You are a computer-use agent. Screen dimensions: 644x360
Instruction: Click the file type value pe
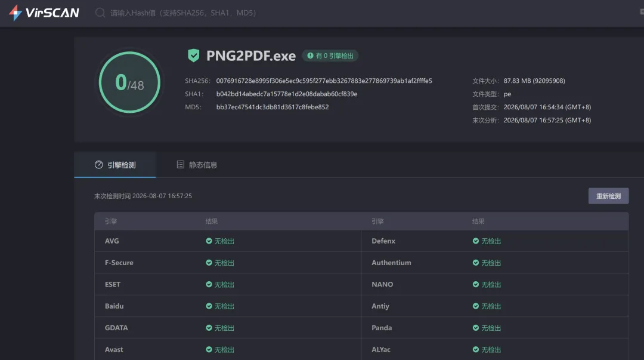[x=507, y=94]
